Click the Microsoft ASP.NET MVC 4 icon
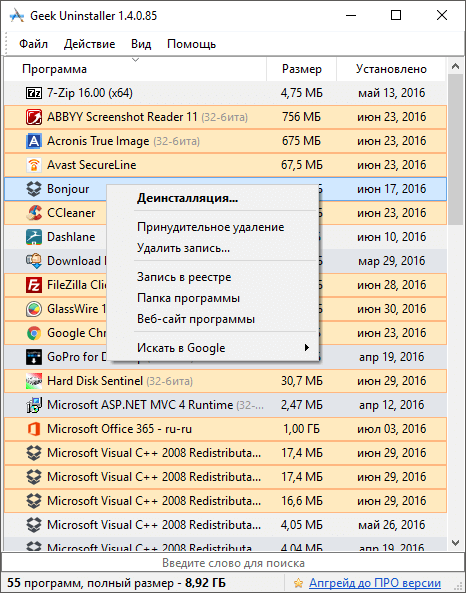This screenshot has height=593, width=466. (34, 405)
